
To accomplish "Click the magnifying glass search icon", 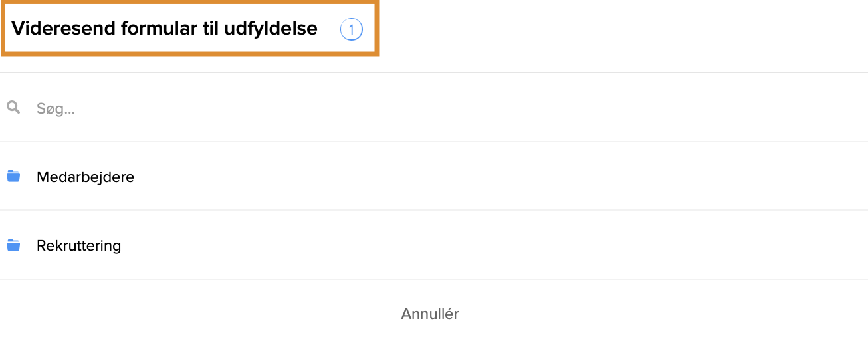I will pyautogui.click(x=13, y=107).
